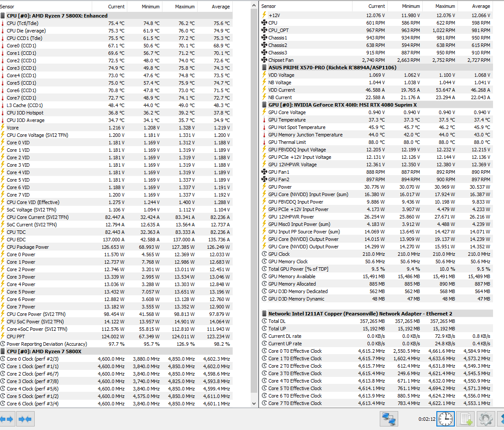Click the chip icon of ASUS PRIME X570-PRO
Screen dimensions: 504x430
(x=264, y=68)
